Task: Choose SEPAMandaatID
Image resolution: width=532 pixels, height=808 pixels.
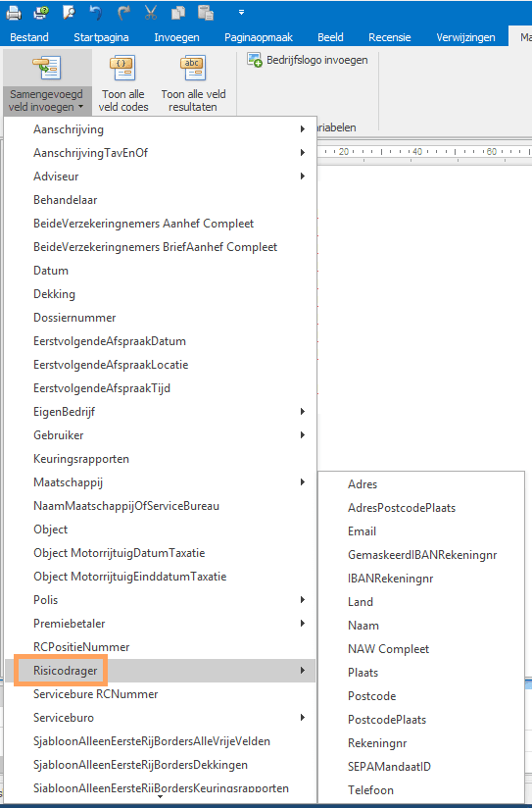Action: [421, 767]
